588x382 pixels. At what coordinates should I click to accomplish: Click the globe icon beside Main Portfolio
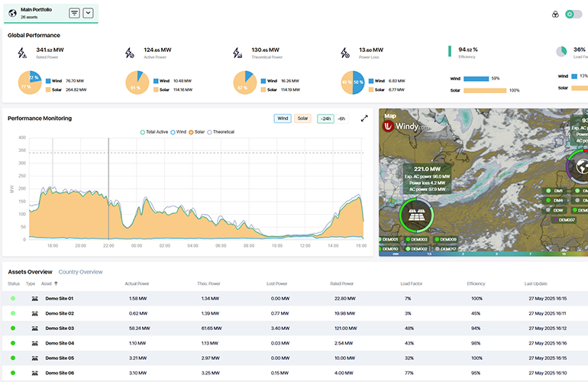(12, 13)
